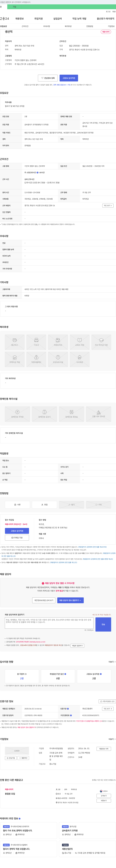Click info icon beside 인증기관 label

tap(68, 709)
